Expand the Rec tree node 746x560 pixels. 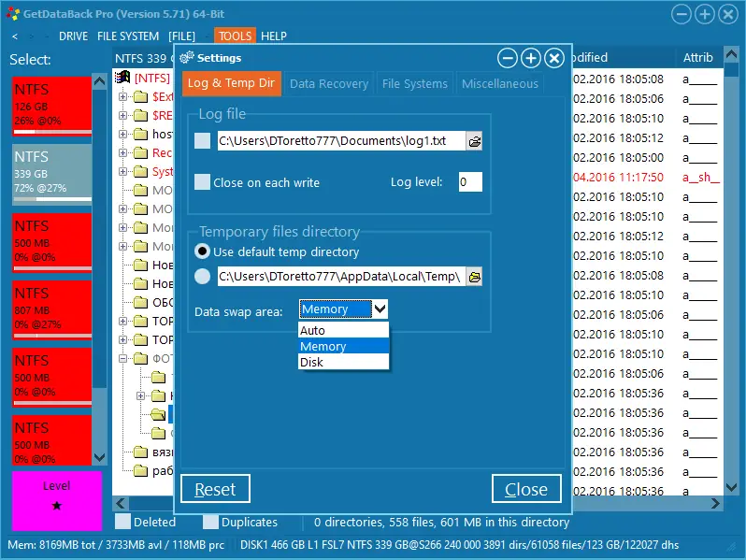point(122,152)
